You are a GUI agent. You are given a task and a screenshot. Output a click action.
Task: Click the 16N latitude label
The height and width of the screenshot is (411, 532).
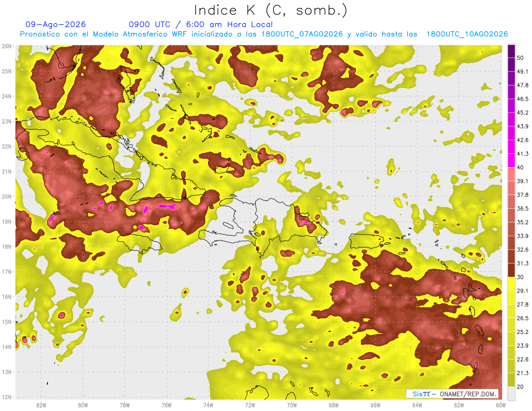click(7, 297)
